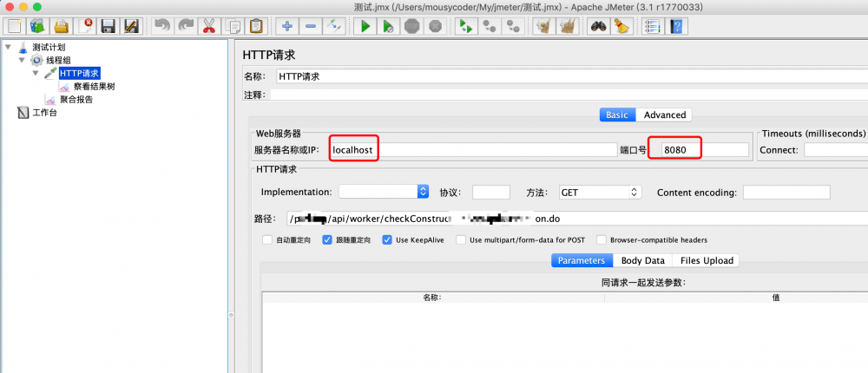The height and width of the screenshot is (373, 868).
Task: Click the 名称 name input field
Action: pyautogui.click(x=571, y=76)
